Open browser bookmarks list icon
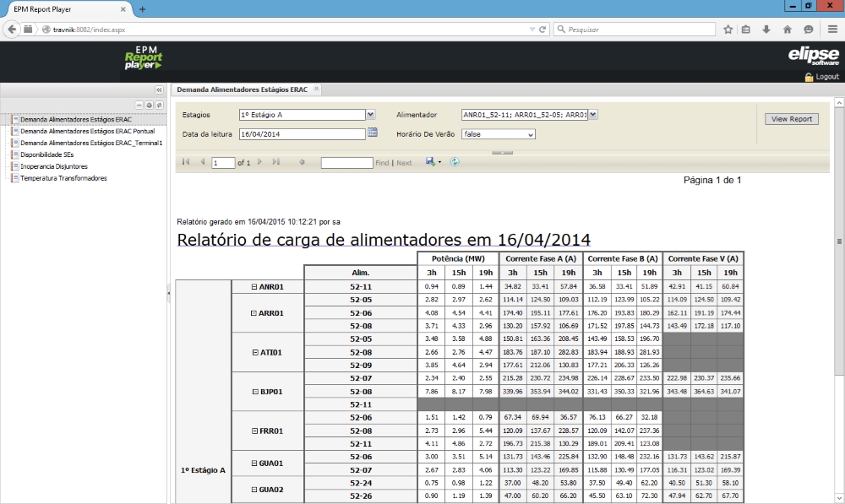Image resolution: width=845 pixels, height=504 pixels. click(x=746, y=30)
